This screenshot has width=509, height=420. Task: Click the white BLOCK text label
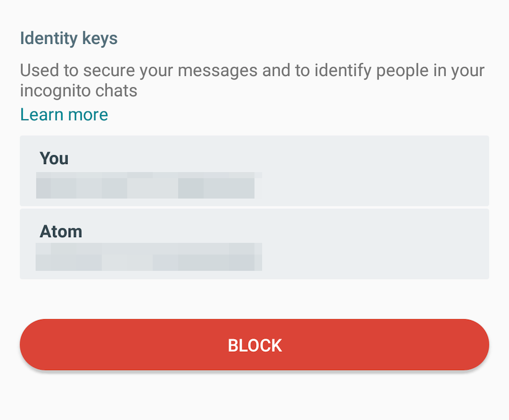click(254, 346)
